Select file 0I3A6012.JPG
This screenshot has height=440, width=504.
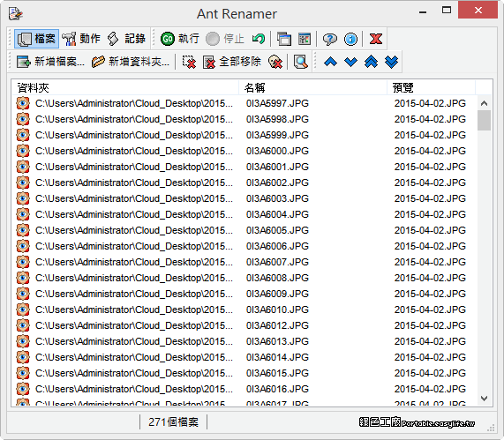tap(277, 325)
